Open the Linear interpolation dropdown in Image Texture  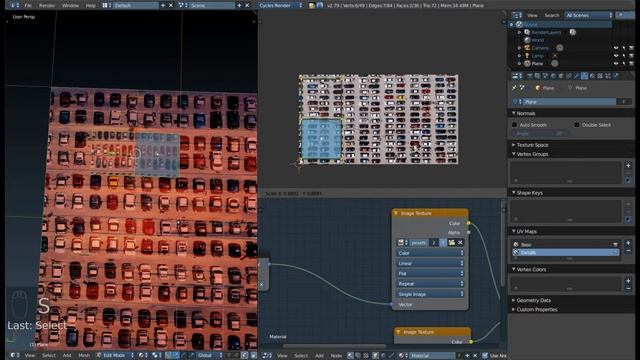(430, 263)
